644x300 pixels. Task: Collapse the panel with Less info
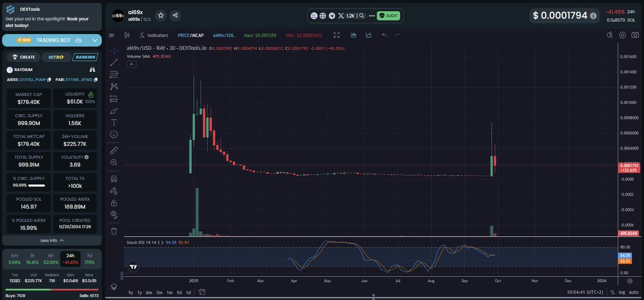pos(52,240)
